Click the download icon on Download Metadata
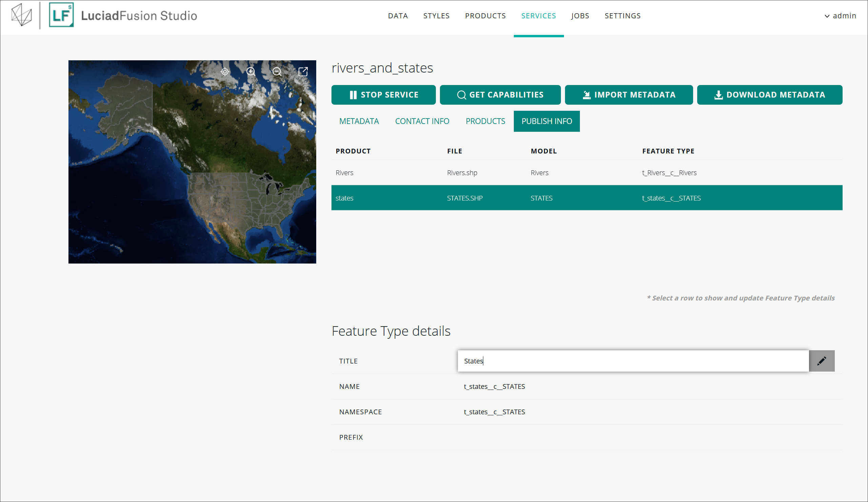This screenshot has width=868, height=502. [719, 95]
